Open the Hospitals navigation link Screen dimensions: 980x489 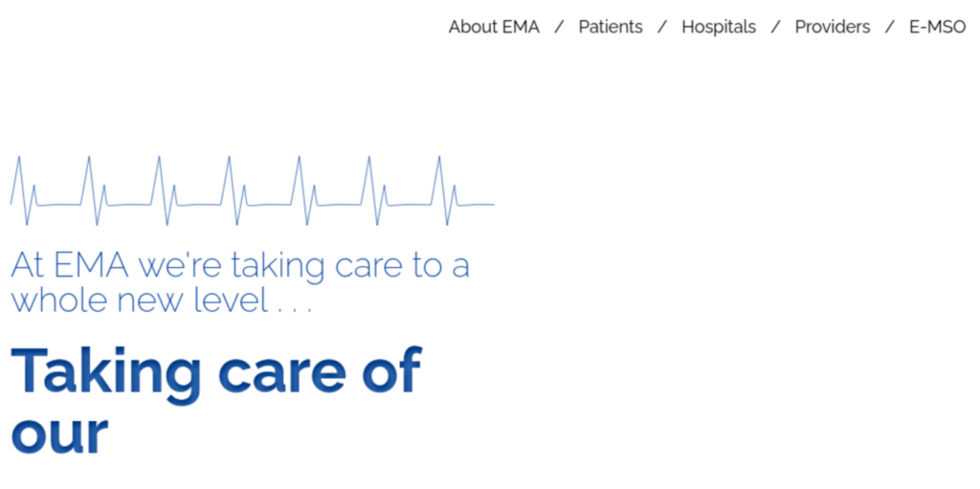(x=719, y=27)
